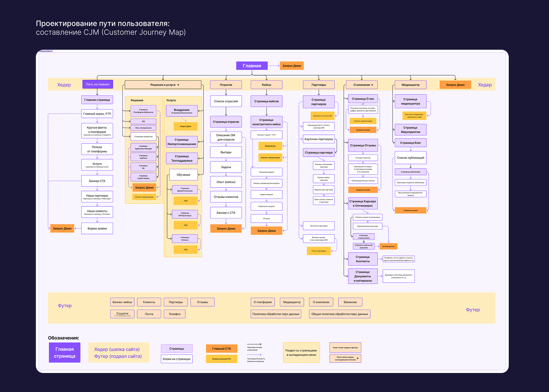
Task: Click Страница Карьера в Оптимакрос box
Action: tap(363, 203)
